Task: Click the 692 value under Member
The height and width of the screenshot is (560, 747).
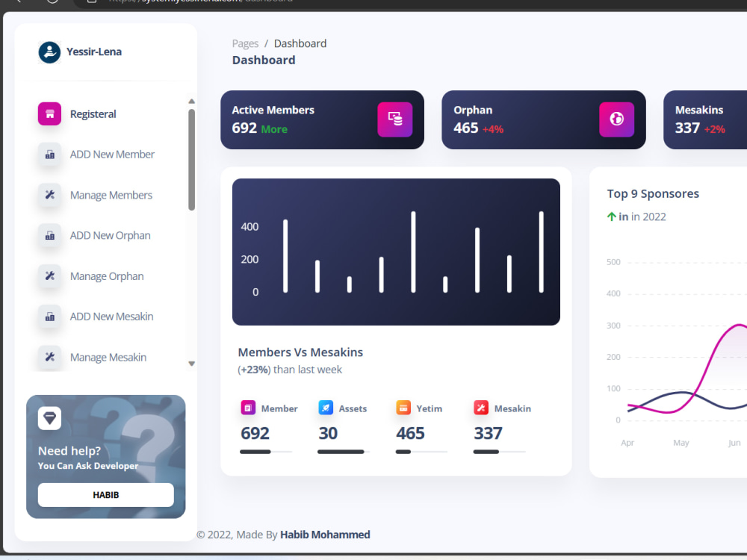Action: tap(255, 433)
